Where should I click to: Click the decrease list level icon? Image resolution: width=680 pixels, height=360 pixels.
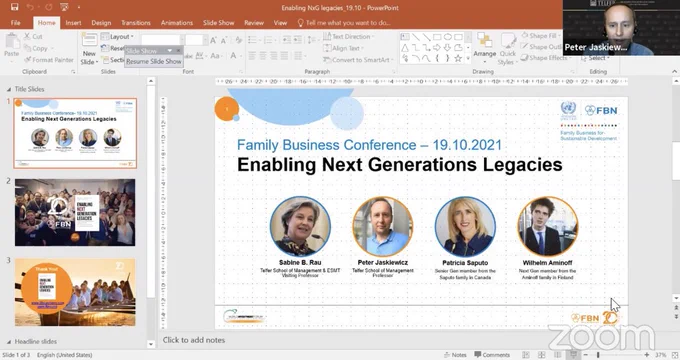286,40
